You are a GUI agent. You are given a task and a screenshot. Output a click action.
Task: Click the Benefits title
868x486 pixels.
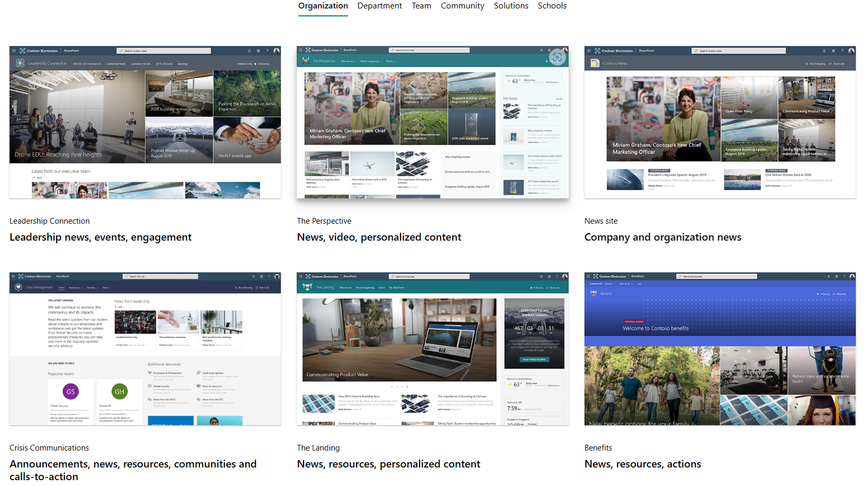pos(598,448)
